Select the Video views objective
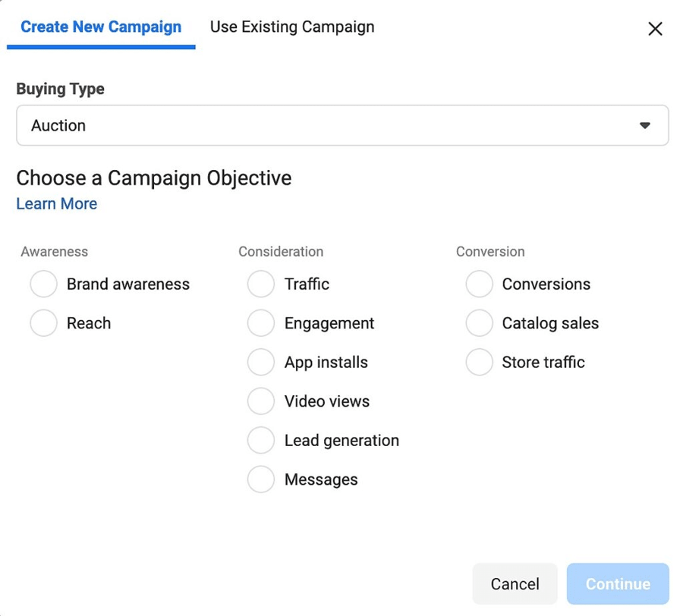Image resolution: width=683 pixels, height=616 pixels. [x=261, y=401]
